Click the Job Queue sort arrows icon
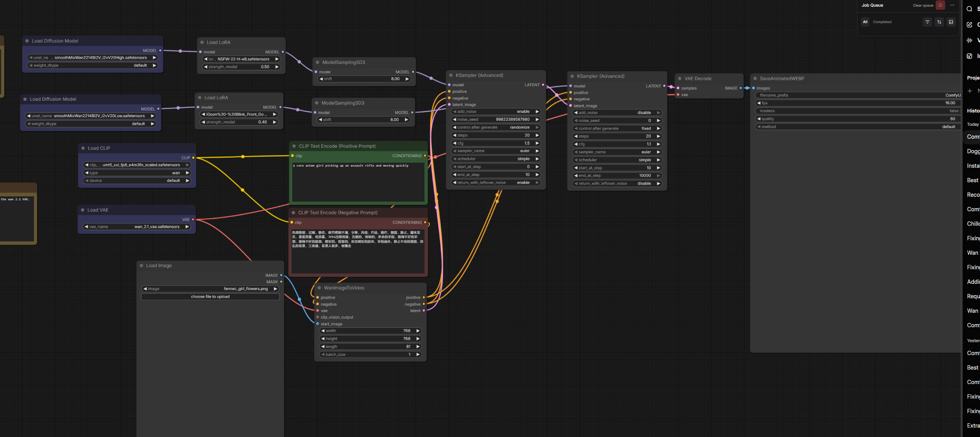 pyautogui.click(x=939, y=22)
